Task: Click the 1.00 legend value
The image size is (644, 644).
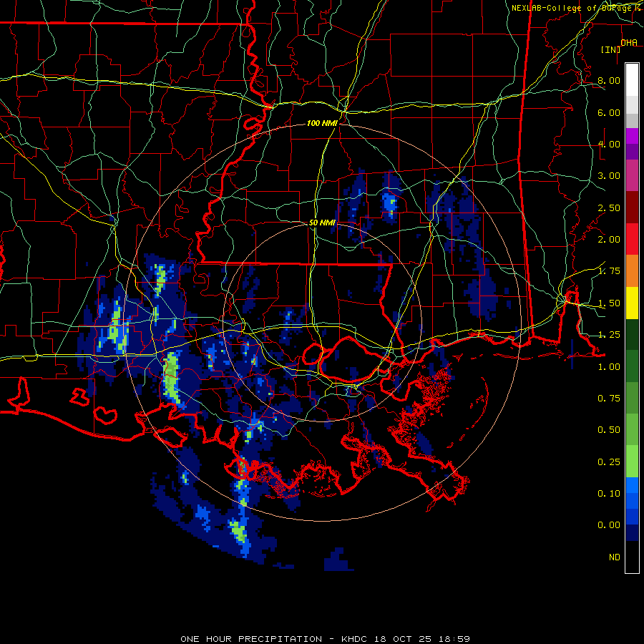Action: click(609, 367)
